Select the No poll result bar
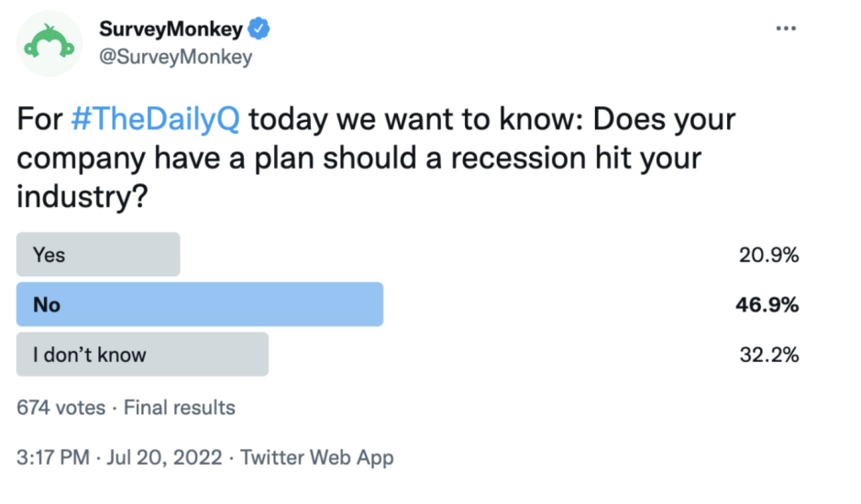This screenshot has width=861, height=504. click(x=200, y=304)
